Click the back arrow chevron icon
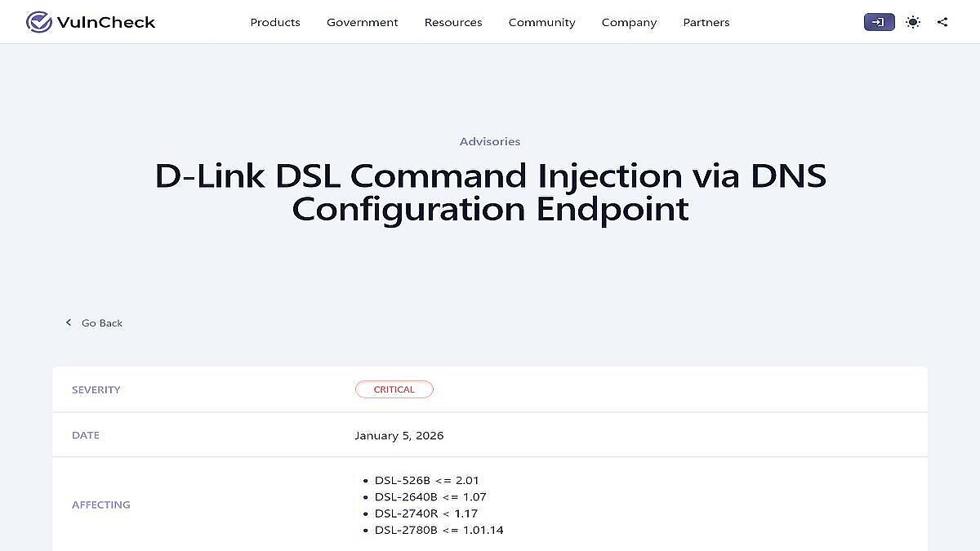The image size is (980, 551). click(x=69, y=322)
